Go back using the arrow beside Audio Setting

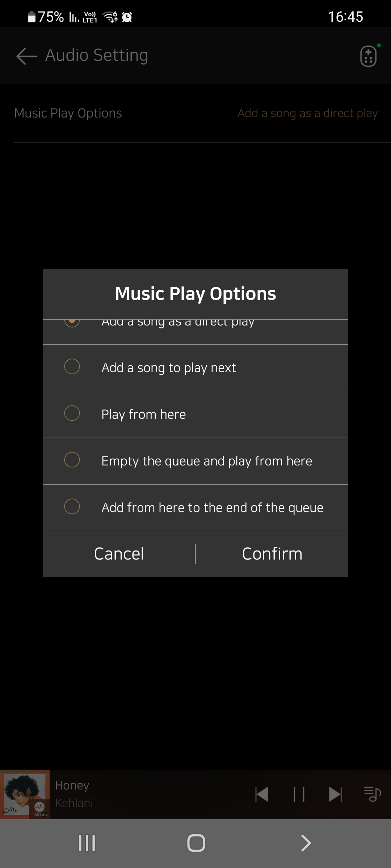pos(26,56)
